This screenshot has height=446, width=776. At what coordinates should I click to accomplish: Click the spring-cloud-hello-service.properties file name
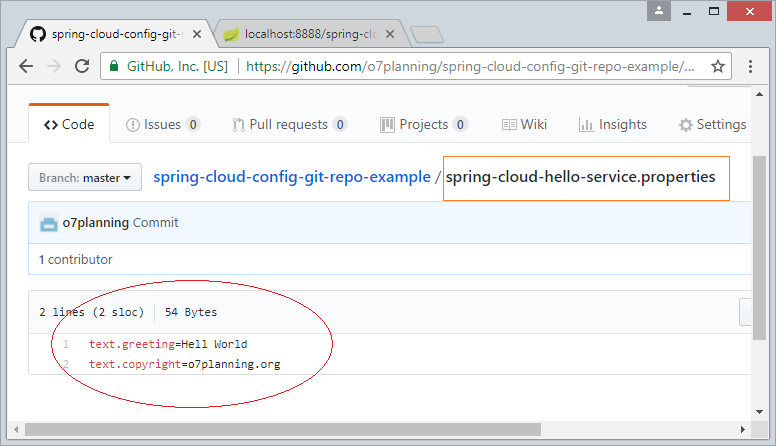point(581,177)
